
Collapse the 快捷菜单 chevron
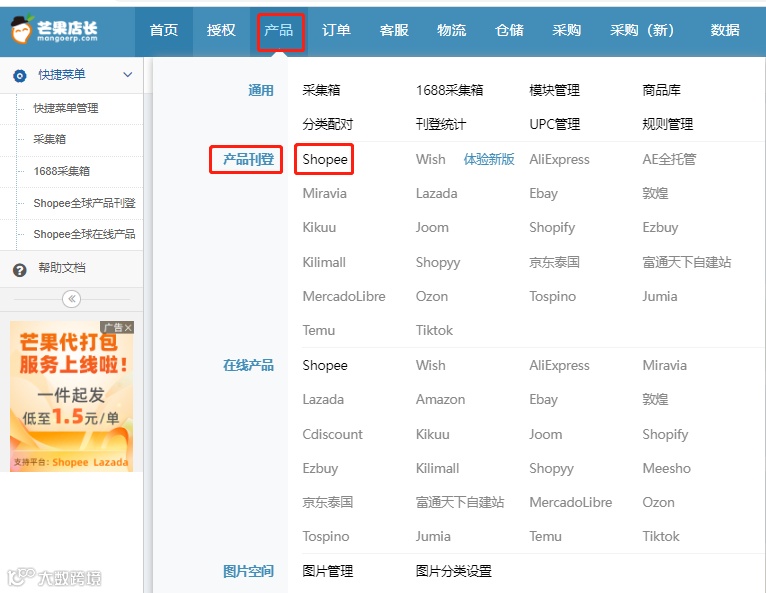pyautogui.click(x=128, y=75)
